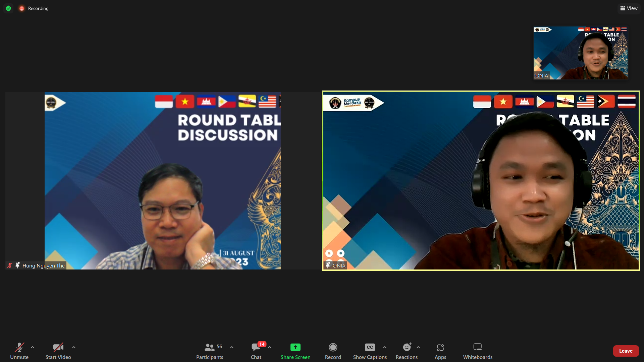This screenshot has width=644, height=362.
Task: Select Hung Nguyen The video tile
Action: pos(163,181)
